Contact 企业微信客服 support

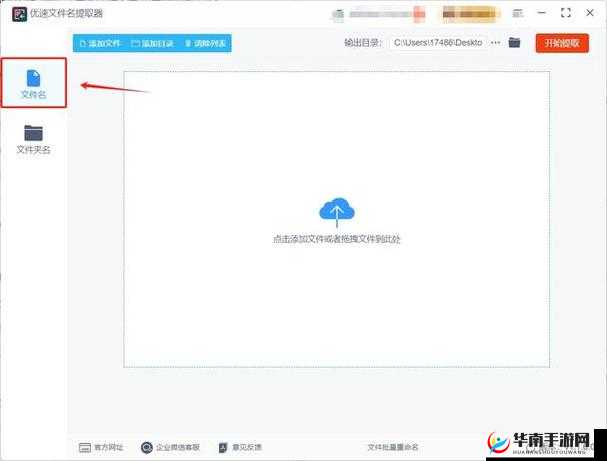coord(170,447)
